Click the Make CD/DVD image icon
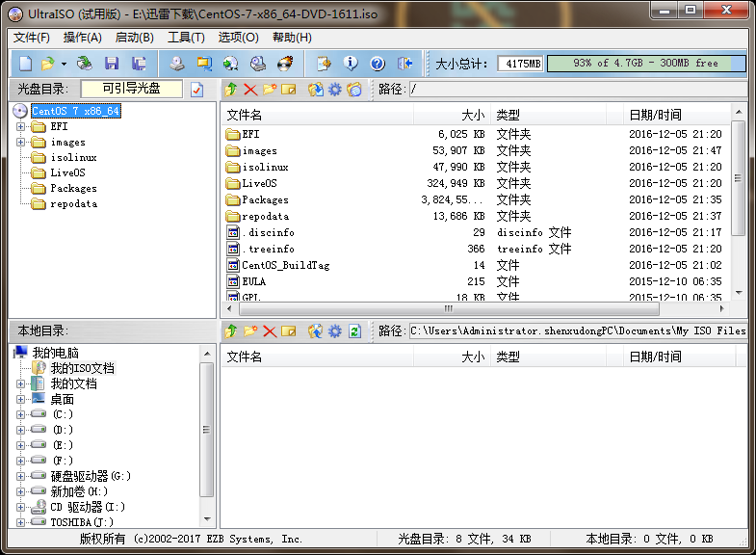 (177, 64)
